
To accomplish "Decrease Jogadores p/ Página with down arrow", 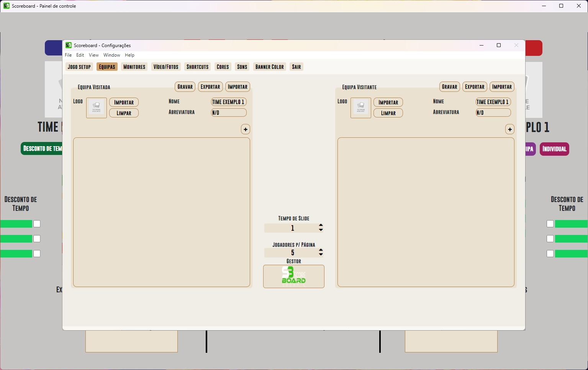I will tap(321, 255).
